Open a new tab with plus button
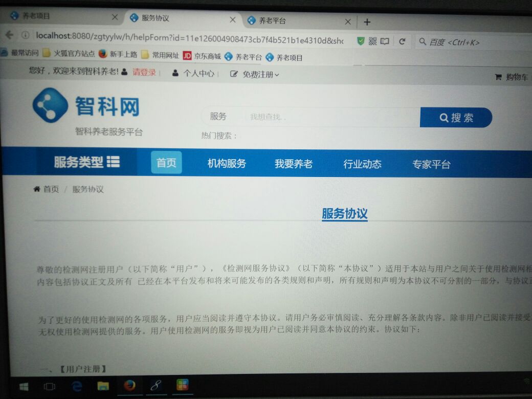The width and height of the screenshot is (532, 399). tap(367, 22)
